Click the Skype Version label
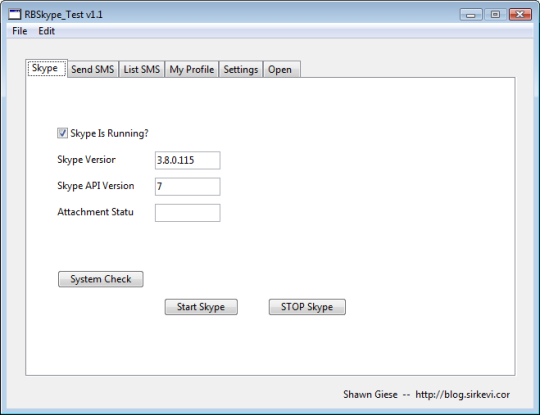This screenshot has width=540, height=415. pyautogui.click(x=86, y=160)
